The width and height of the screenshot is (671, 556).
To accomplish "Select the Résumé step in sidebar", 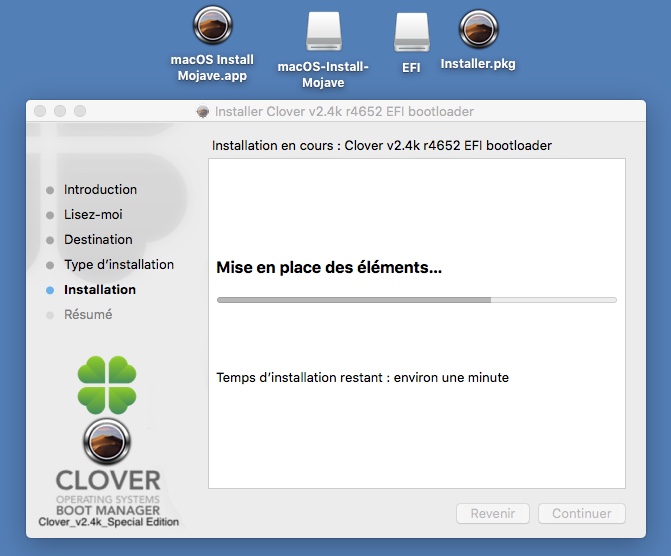I will coord(88,315).
